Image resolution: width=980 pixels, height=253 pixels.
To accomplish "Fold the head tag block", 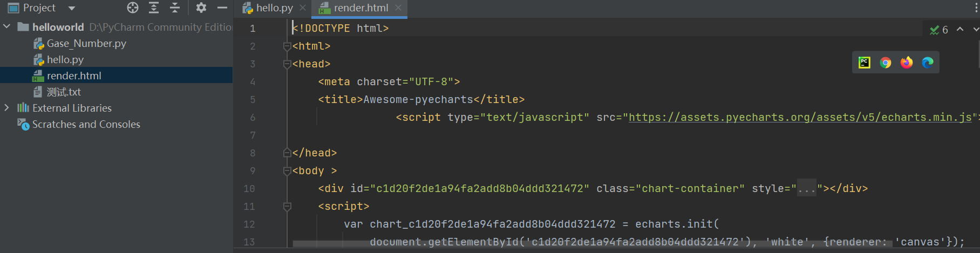I will click(287, 64).
